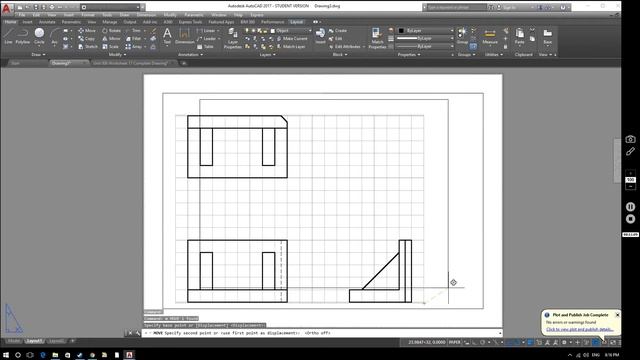
Task: Toggle Ortho mode in status bar
Action: coord(475,342)
